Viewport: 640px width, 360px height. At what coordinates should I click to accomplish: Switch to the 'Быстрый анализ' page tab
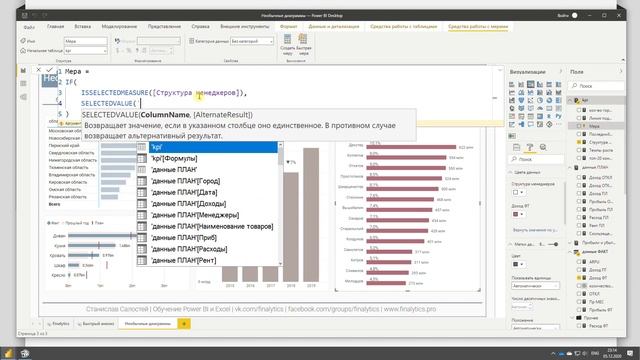[96, 324]
